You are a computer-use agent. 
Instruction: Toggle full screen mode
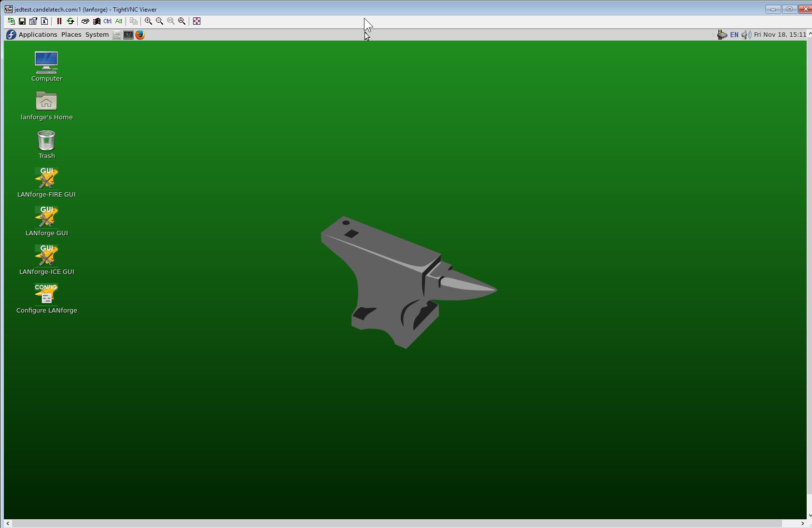(x=197, y=21)
